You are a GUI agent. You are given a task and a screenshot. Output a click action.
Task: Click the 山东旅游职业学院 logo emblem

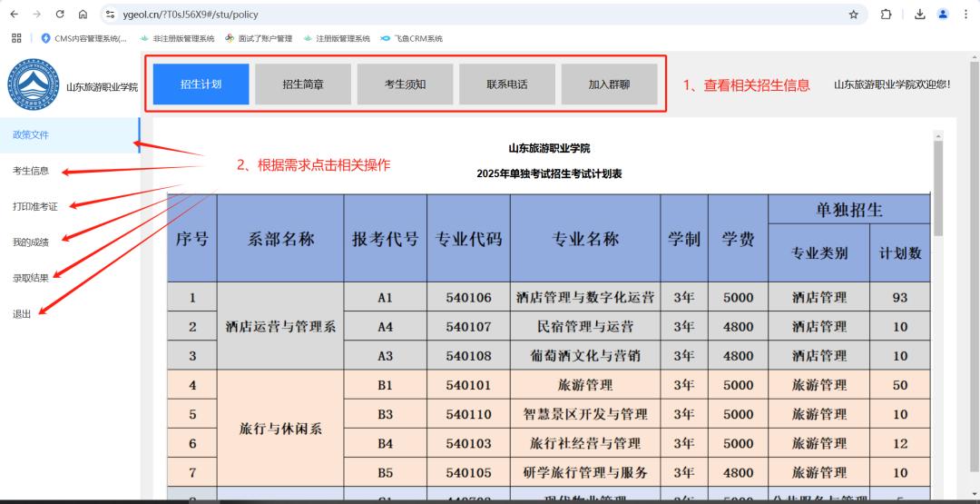pyautogui.click(x=34, y=85)
